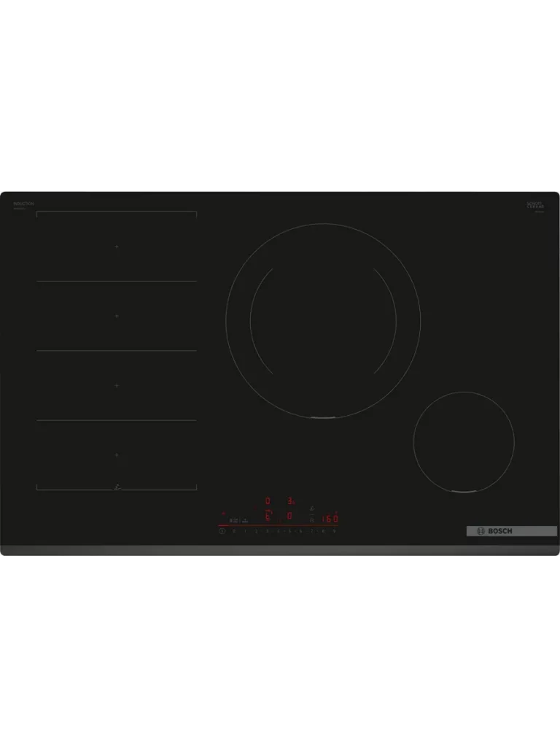Tap the lower-right red zone digit 0
This screenshot has height=747, width=560.
289,517
